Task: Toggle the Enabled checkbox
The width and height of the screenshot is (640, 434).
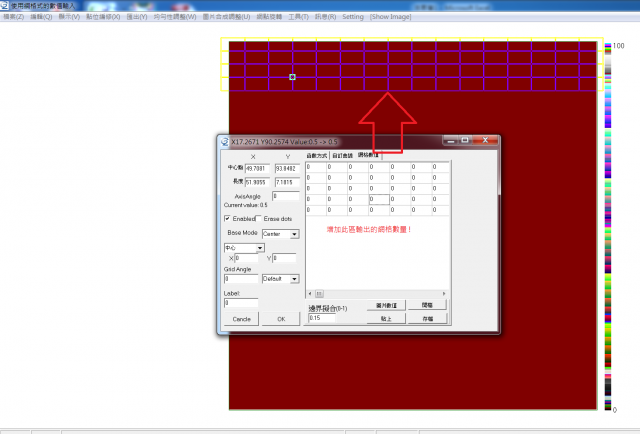Action: pos(228,218)
